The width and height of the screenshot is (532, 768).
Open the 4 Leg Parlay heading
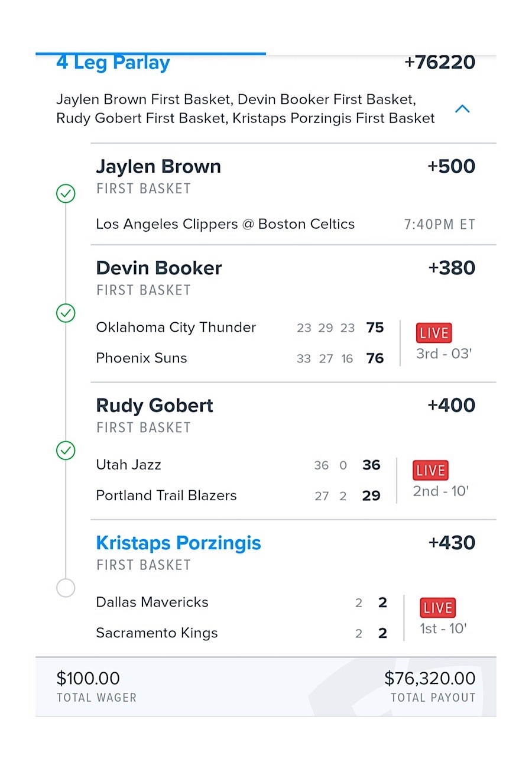click(x=113, y=63)
